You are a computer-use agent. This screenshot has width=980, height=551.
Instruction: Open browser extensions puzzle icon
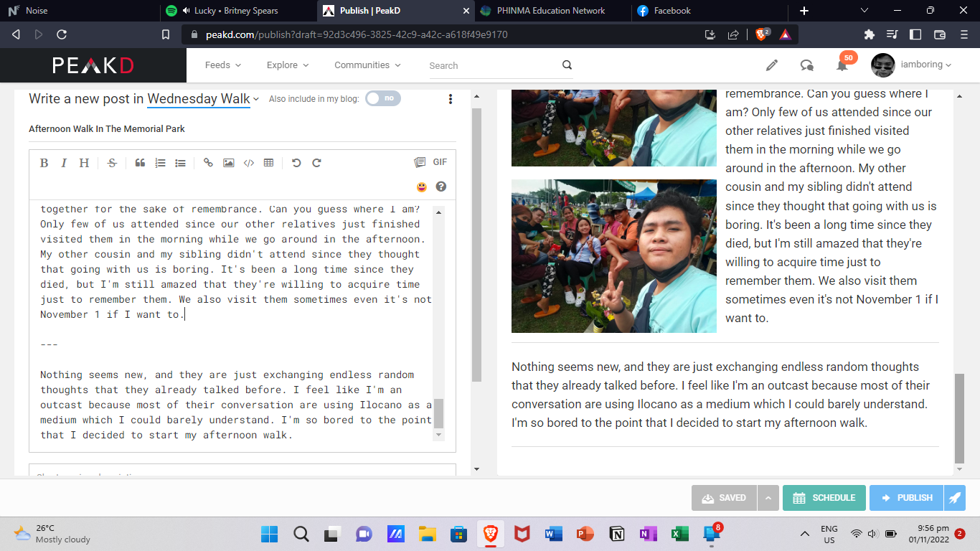click(870, 34)
